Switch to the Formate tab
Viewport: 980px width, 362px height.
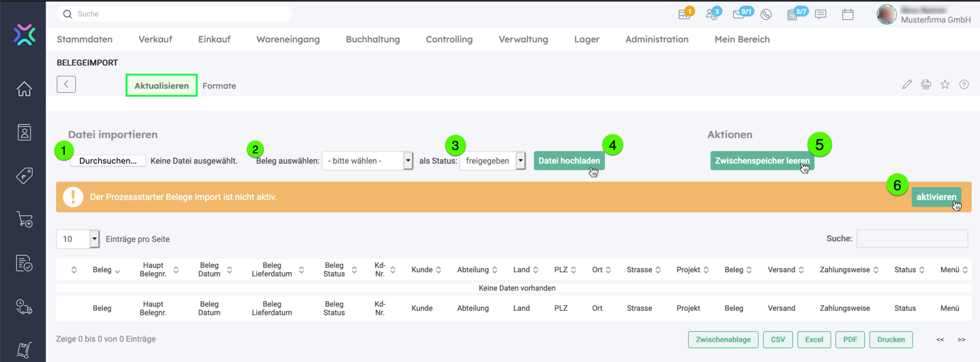click(219, 86)
